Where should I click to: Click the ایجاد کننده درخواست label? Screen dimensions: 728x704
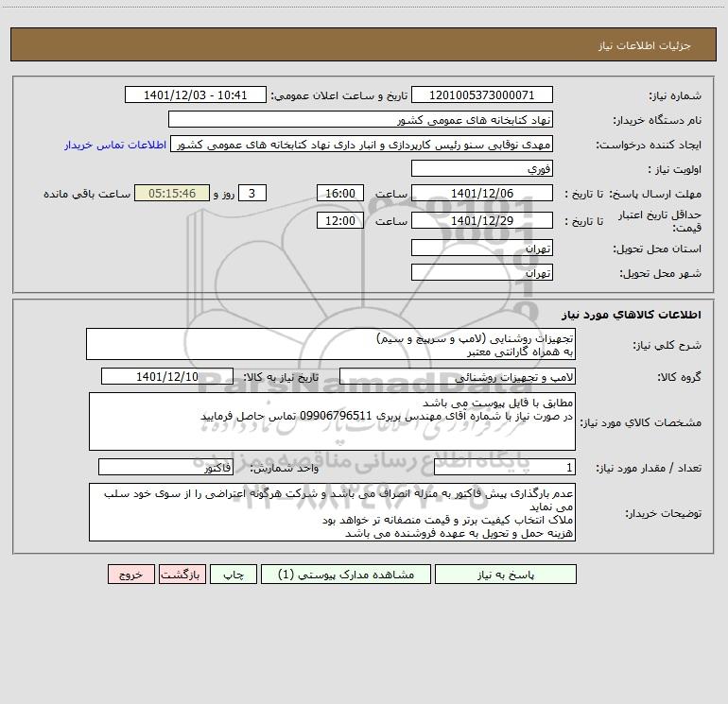[x=649, y=145]
